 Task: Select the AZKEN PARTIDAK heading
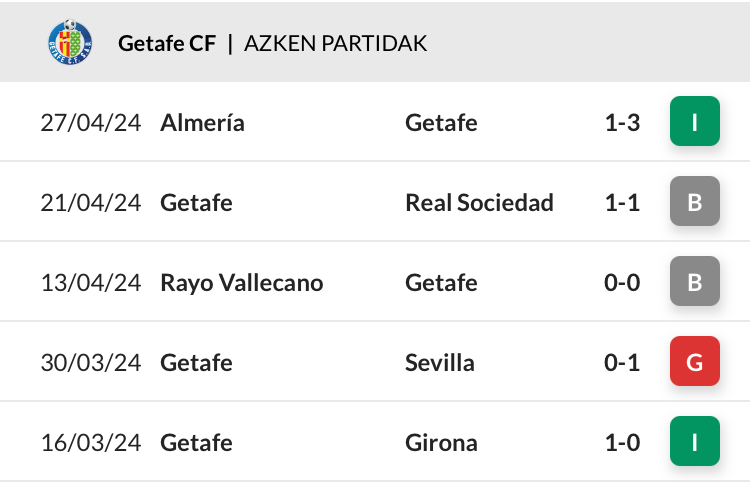[x=335, y=43]
